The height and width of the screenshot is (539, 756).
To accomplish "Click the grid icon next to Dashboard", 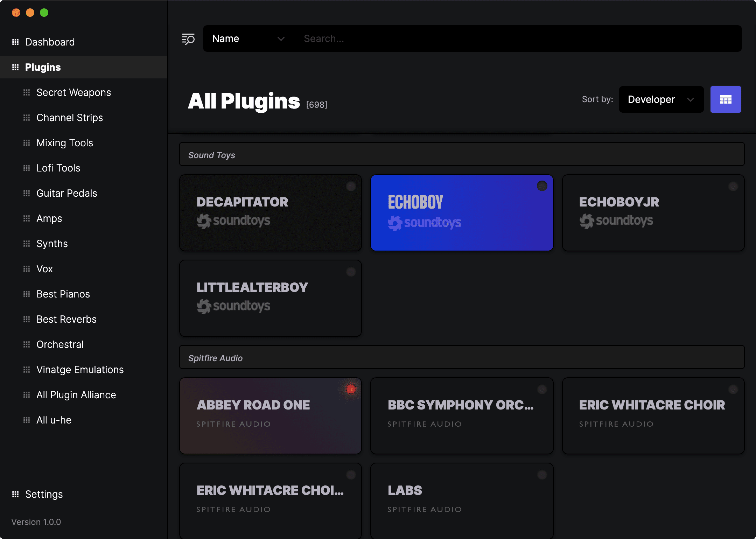I will pyautogui.click(x=15, y=42).
